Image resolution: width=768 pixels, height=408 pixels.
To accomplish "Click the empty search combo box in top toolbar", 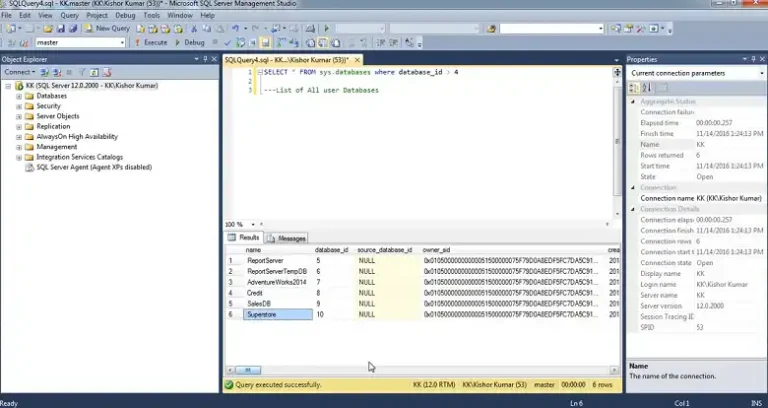I will [x=552, y=29].
